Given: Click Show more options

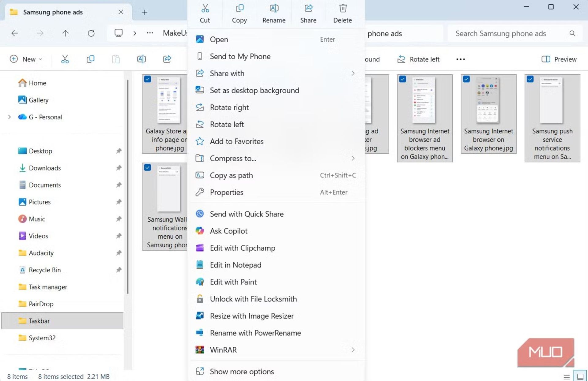Looking at the screenshot, I should click(242, 372).
